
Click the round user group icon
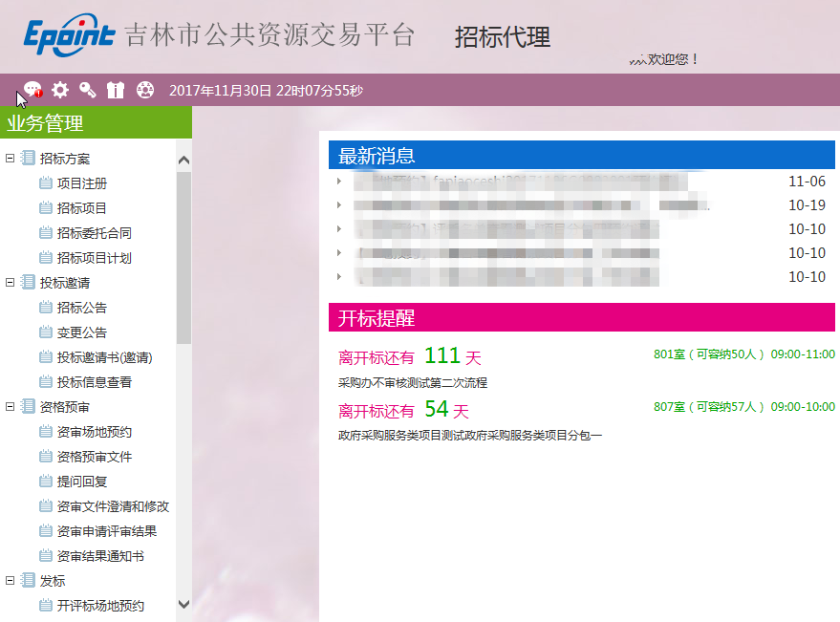pyautogui.click(x=144, y=91)
